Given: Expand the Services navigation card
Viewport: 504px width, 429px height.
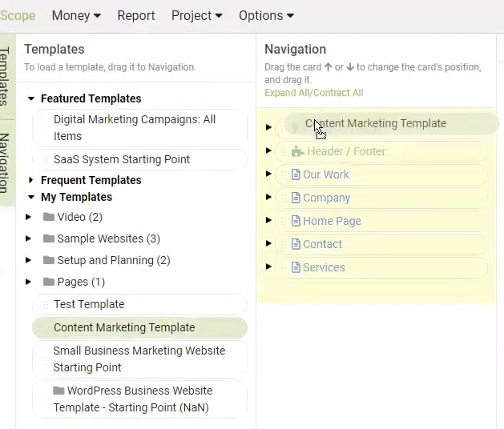Looking at the screenshot, I should pos(268,267).
